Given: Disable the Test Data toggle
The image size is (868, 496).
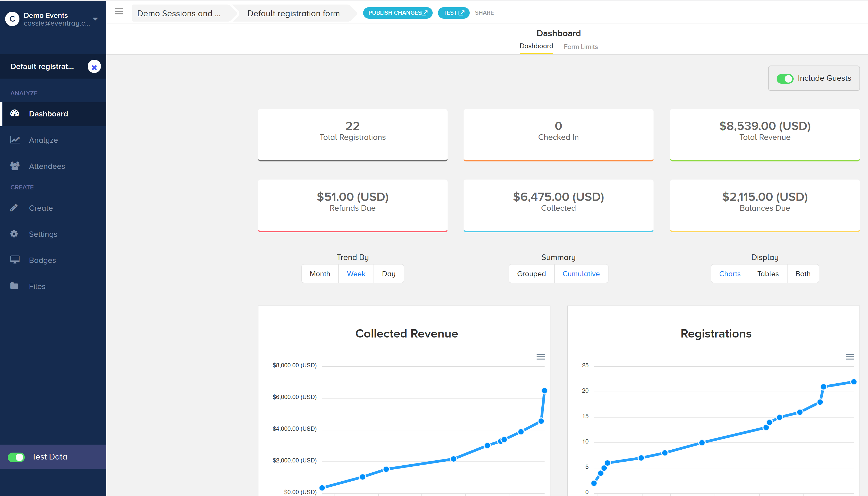Looking at the screenshot, I should 16,457.
